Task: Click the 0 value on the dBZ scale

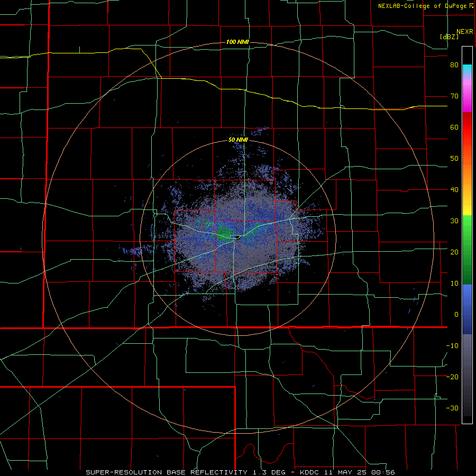Action: [x=456, y=315]
